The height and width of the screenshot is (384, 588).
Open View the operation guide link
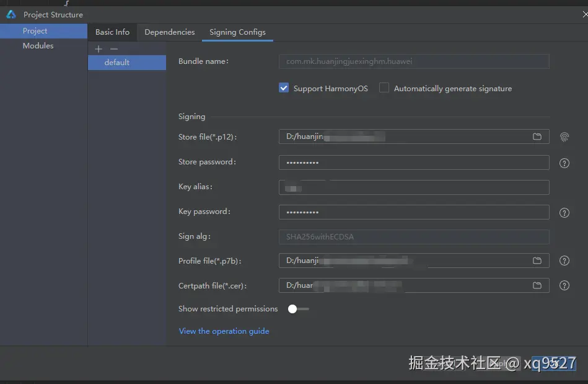[224, 331]
